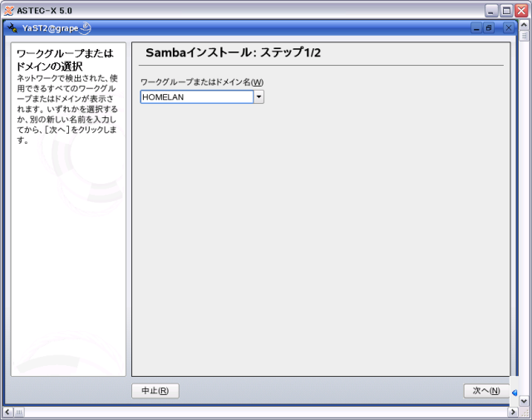Click the horizontal scrollbar left arrow
This screenshot has width=532, height=420.
tap(7, 413)
